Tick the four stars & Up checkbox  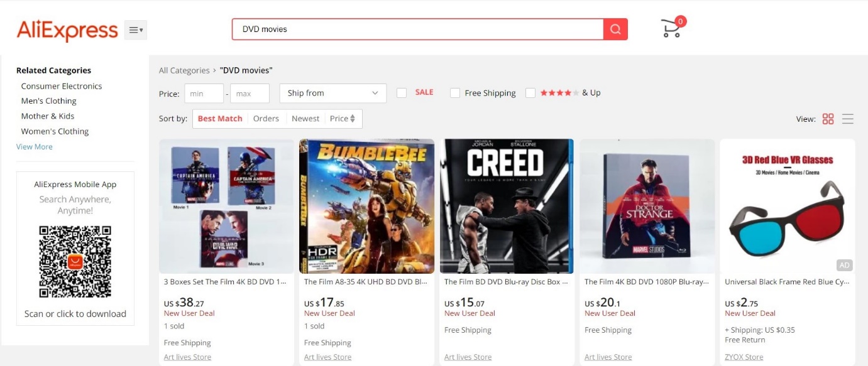(530, 93)
